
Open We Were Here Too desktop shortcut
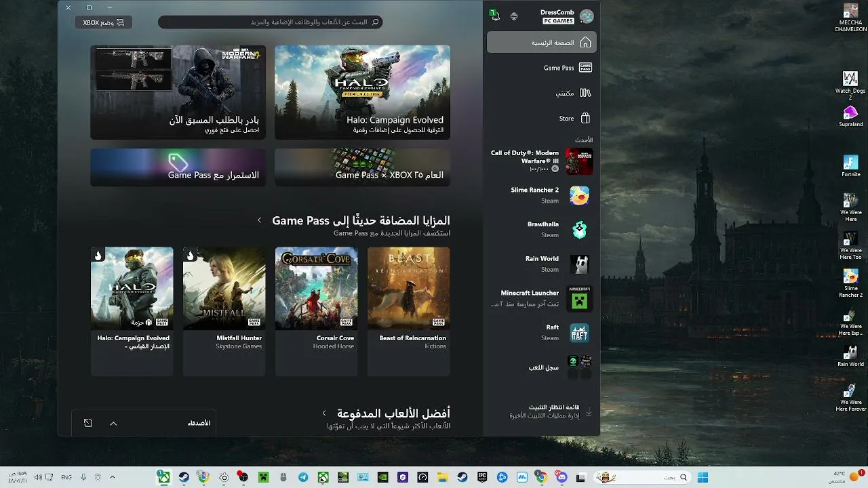[x=850, y=245]
